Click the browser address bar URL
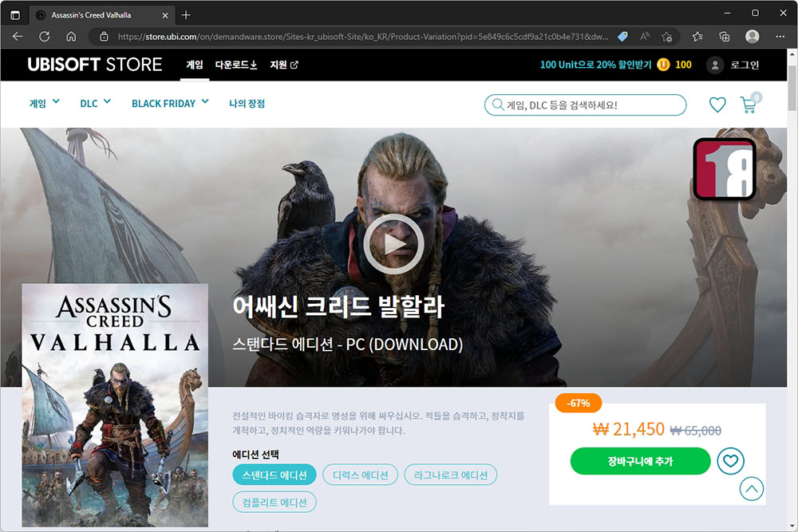The image size is (798, 532). [362, 37]
